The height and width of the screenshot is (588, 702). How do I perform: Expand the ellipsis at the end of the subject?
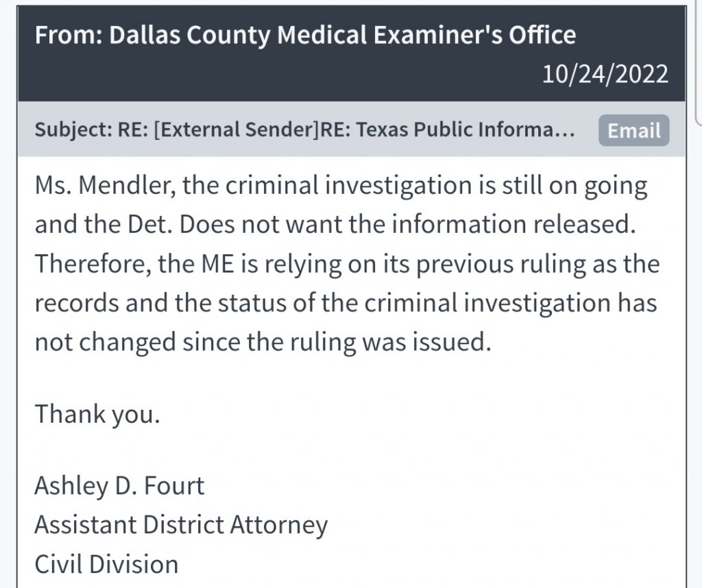564,130
